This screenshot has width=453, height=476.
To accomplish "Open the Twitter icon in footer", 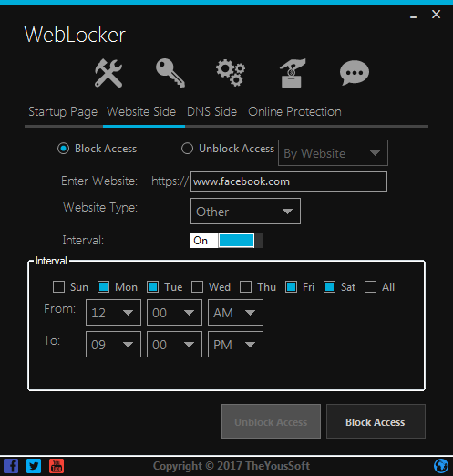I will pyautogui.click(x=34, y=466).
